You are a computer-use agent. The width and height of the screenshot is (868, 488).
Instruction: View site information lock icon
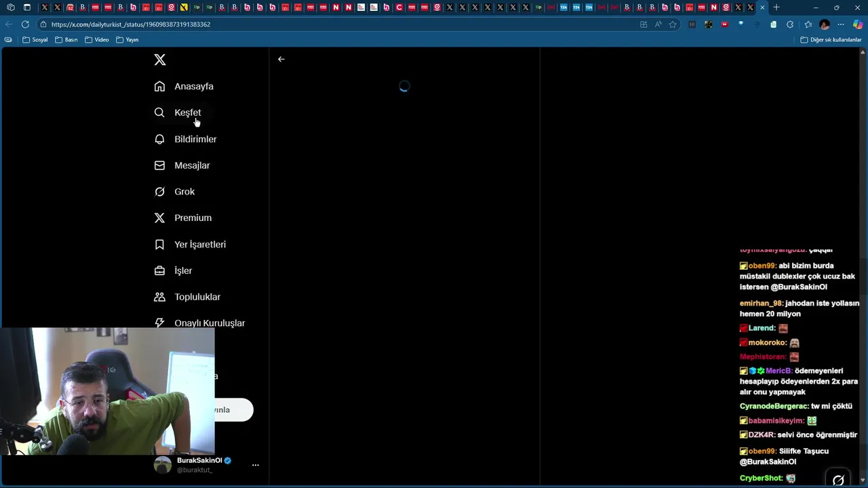(43, 24)
